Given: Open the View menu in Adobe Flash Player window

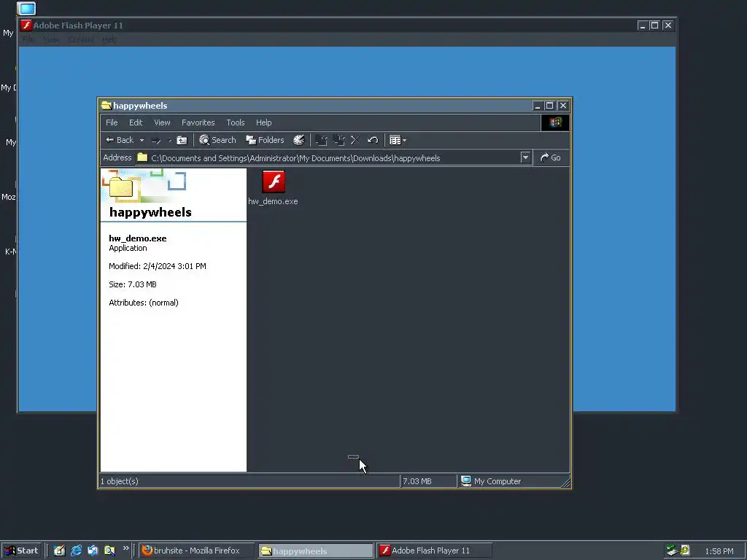Looking at the screenshot, I should pos(52,39).
